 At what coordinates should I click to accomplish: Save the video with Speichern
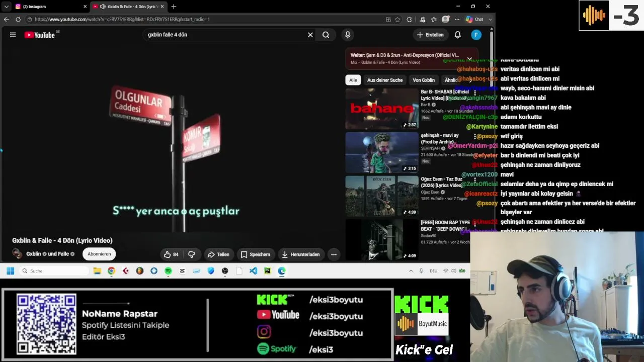[256, 254]
